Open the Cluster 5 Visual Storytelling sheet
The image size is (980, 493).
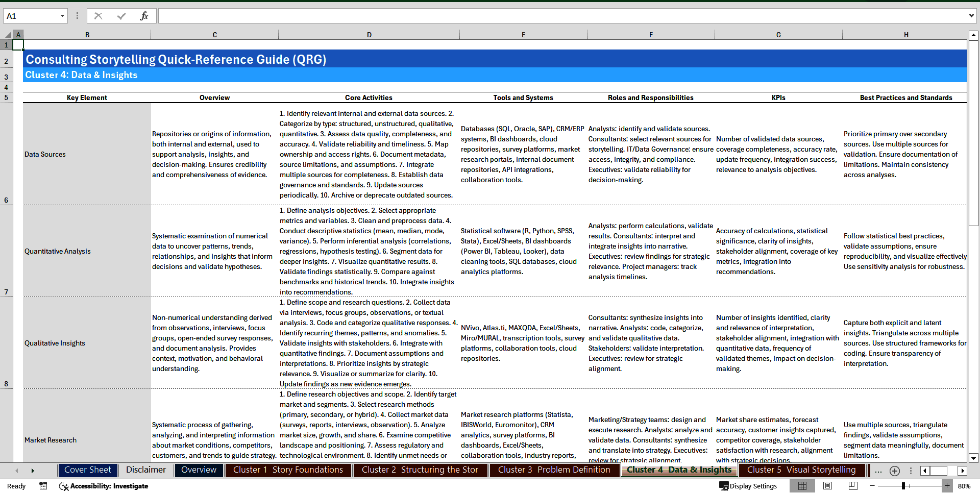pyautogui.click(x=801, y=470)
